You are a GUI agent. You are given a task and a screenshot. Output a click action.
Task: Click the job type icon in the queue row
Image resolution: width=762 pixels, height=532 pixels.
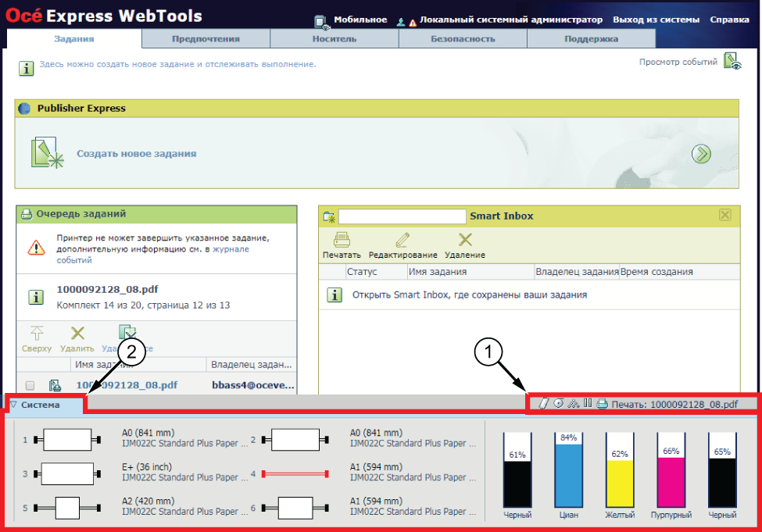pyautogui.click(x=55, y=386)
